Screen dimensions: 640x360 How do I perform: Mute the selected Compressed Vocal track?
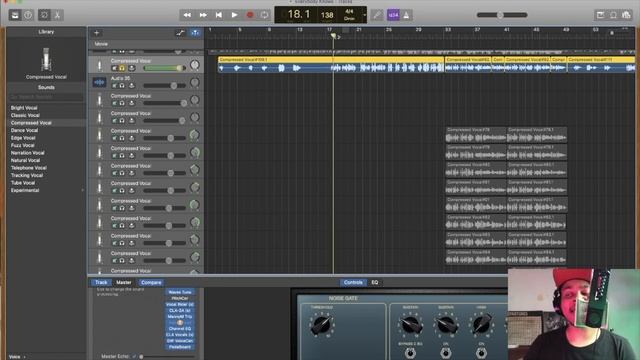(115, 68)
